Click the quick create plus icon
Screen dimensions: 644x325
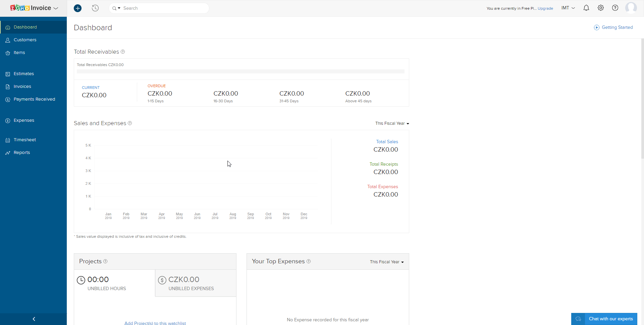(77, 8)
